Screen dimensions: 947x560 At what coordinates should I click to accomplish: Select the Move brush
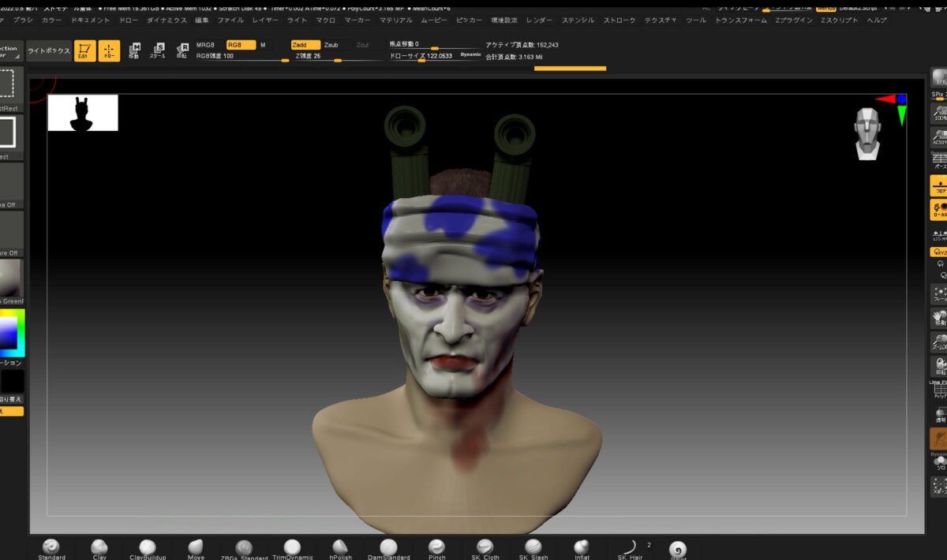[x=196, y=548]
